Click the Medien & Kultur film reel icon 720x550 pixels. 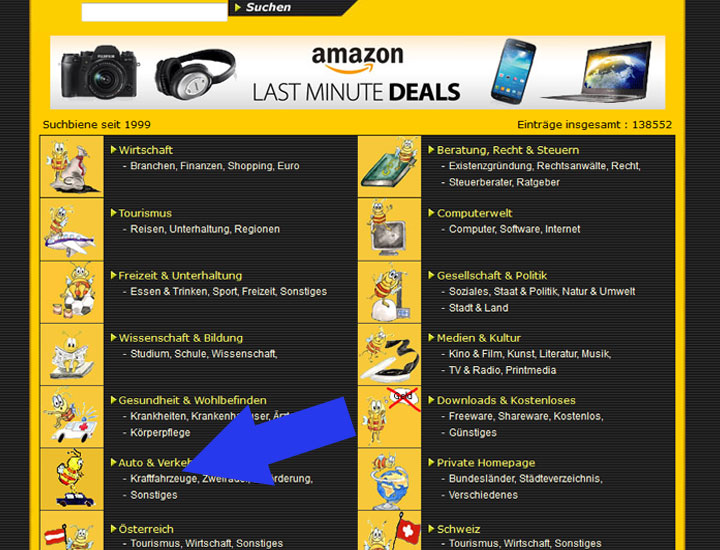389,354
